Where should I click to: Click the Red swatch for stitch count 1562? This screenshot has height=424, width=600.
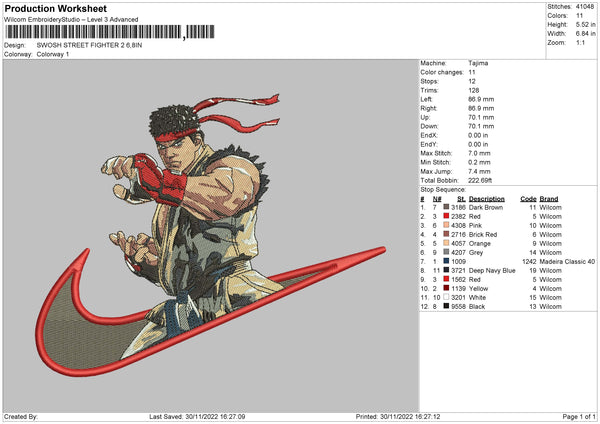(446, 279)
